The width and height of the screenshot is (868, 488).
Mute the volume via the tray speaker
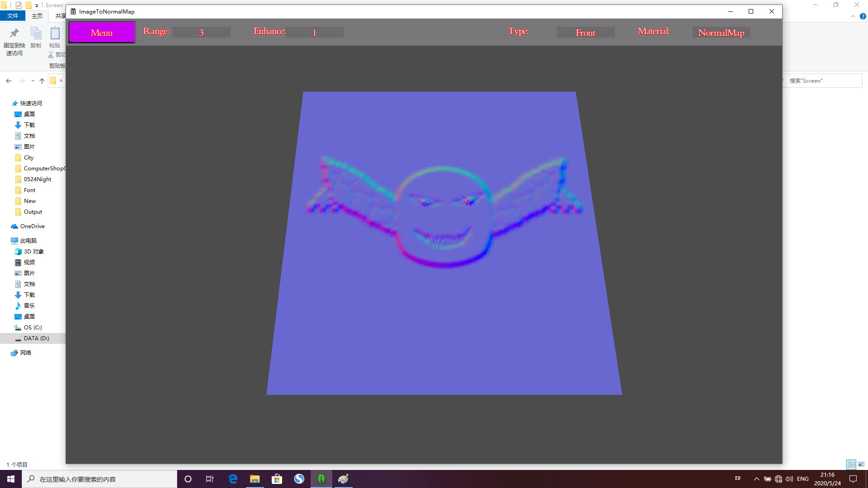[789, 479]
